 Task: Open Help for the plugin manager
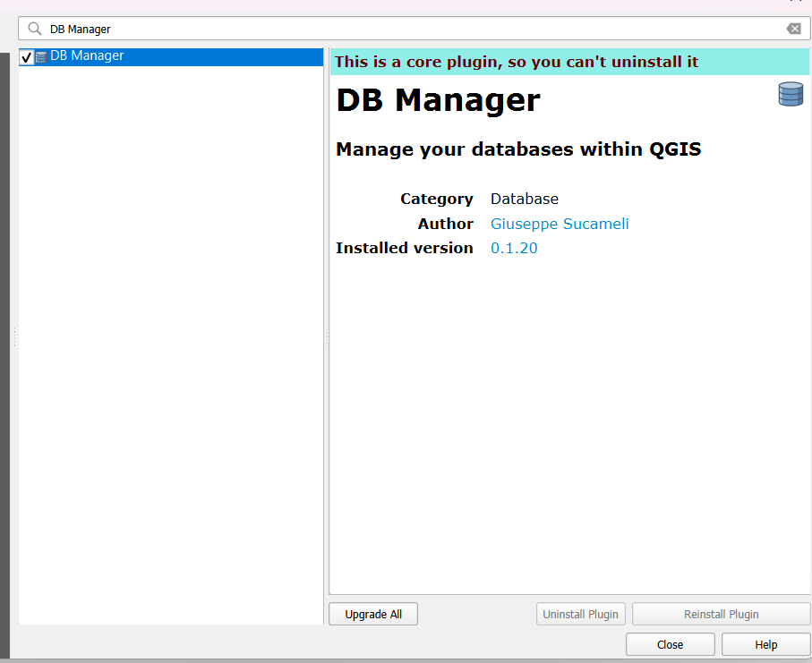pos(766,644)
